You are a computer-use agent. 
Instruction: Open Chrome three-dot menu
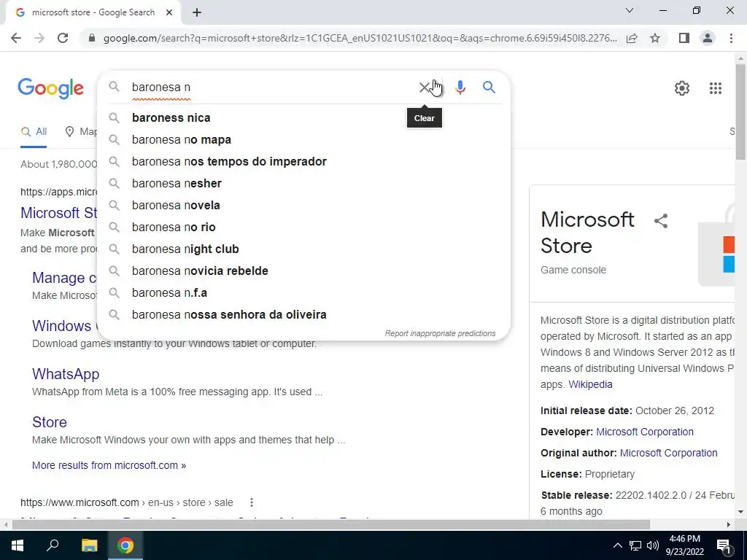coord(731,38)
